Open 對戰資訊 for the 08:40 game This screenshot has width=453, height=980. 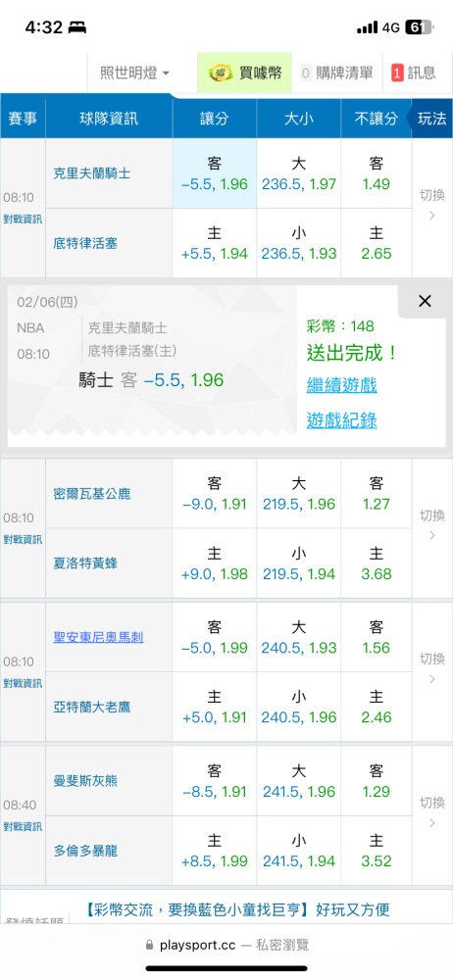[x=23, y=827]
